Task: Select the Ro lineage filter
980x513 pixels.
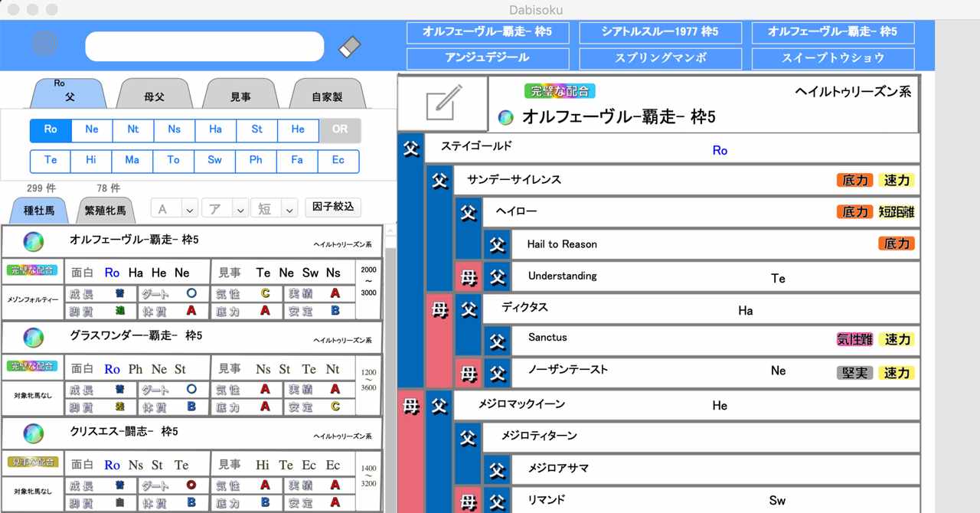Action: point(51,130)
